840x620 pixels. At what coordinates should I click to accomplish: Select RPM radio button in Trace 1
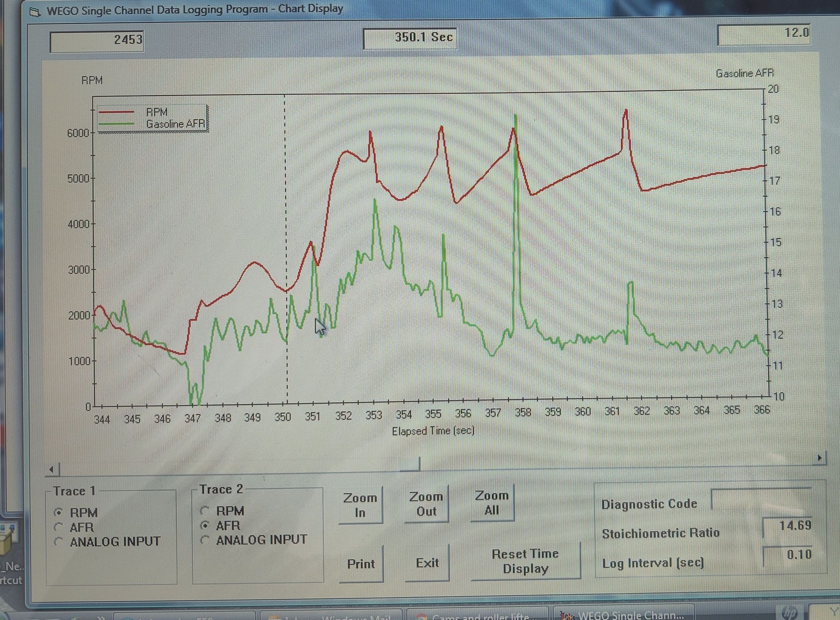59,513
